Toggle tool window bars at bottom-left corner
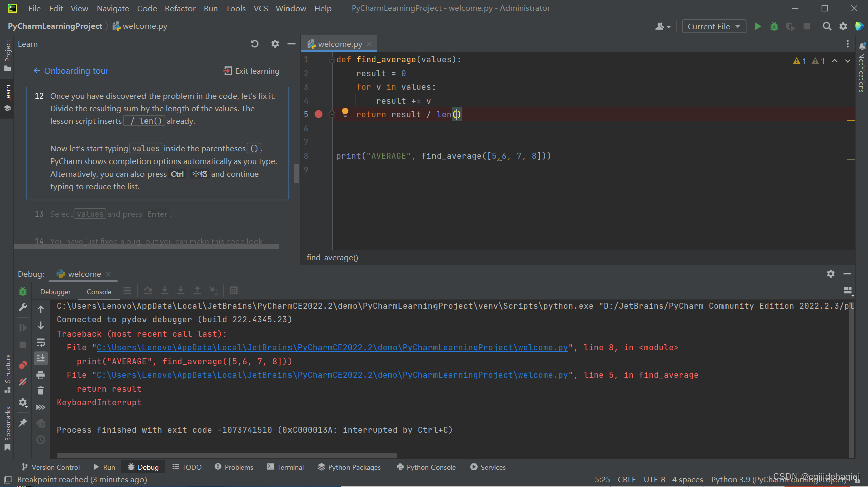868x487 pixels. [7, 480]
